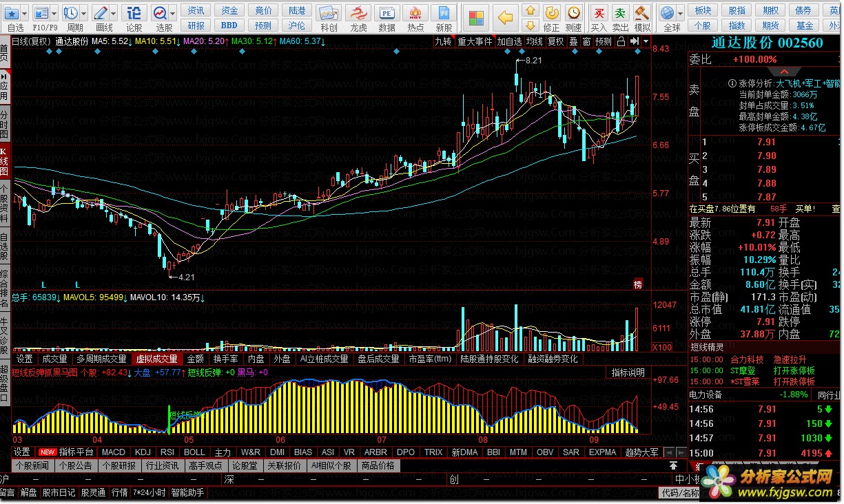Click the yellow back arrow icon
The image size is (844, 504).
[506, 17]
